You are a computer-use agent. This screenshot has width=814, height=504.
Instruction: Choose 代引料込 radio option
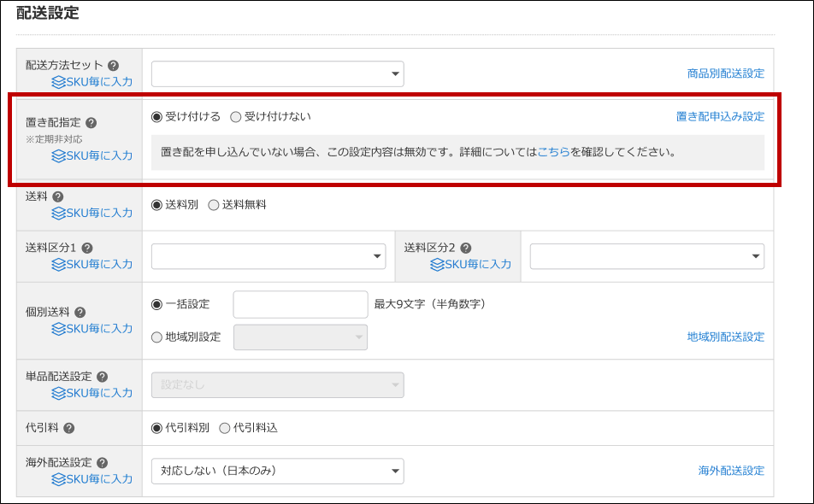point(225,428)
